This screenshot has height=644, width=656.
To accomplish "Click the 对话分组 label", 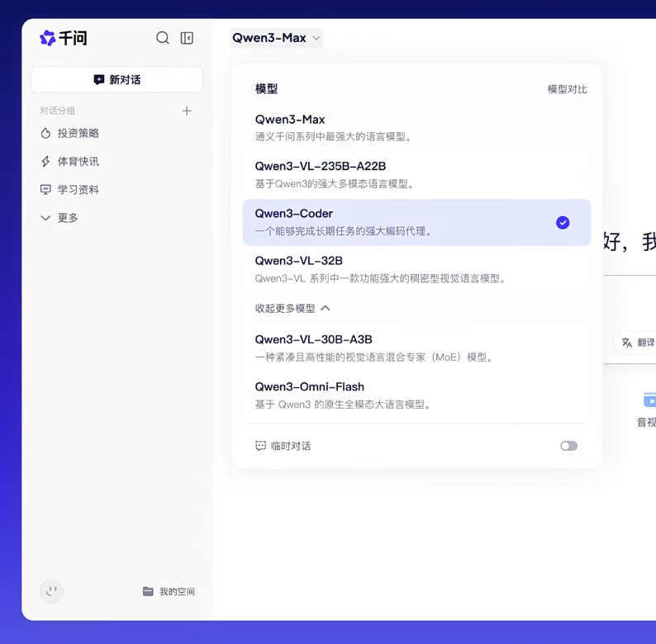I will point(57,111).
